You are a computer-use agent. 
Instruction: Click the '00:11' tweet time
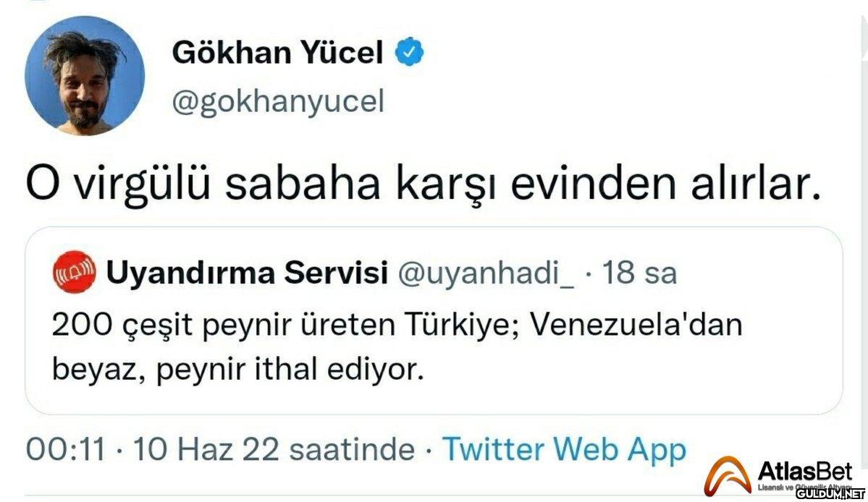pos(65,450)
